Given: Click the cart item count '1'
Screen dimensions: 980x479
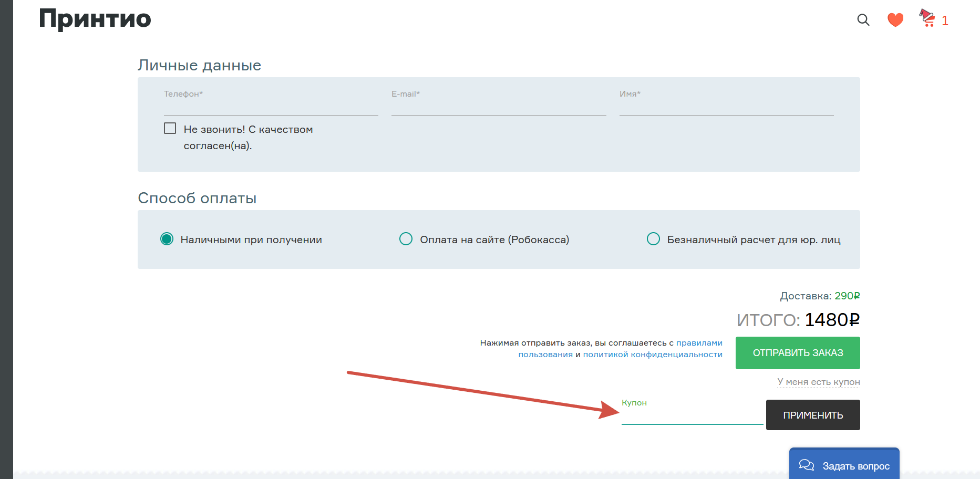Looking at the screenshot, I should pos(945,21).
